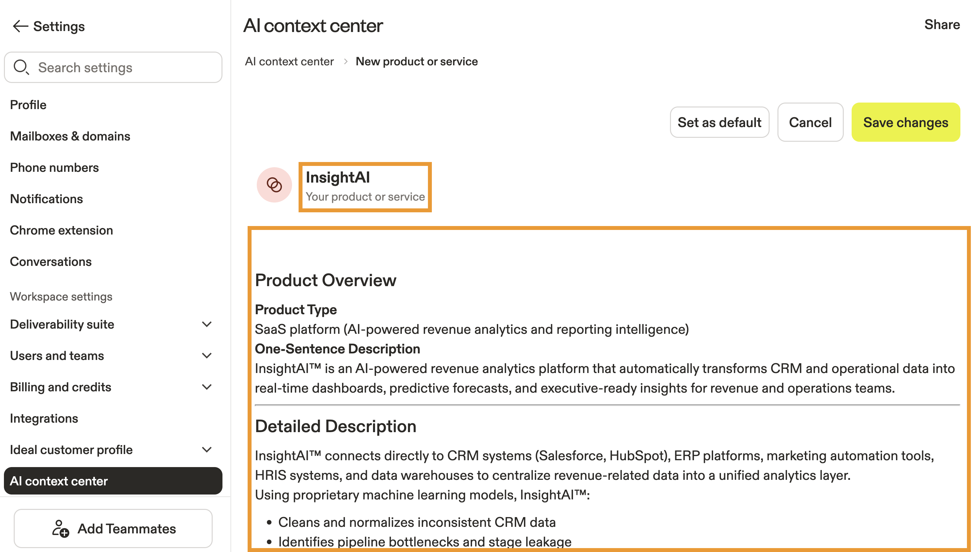Image resolution: width=980 pixels, height=552 pixels.
Task: Click Set as default button
Action: point(719,122)
